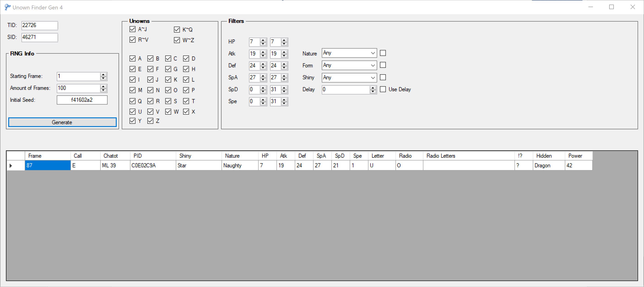Toggle the letter P checkbox

click(x=186, y=90)
